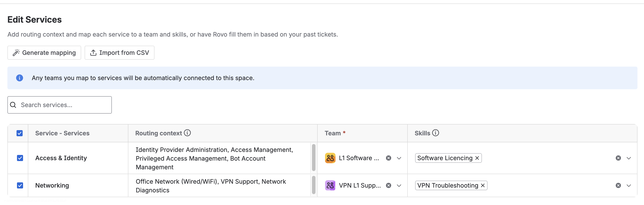Click the L1 Software team avatar icon
644x205 pixels.
[x=330, y=158]
